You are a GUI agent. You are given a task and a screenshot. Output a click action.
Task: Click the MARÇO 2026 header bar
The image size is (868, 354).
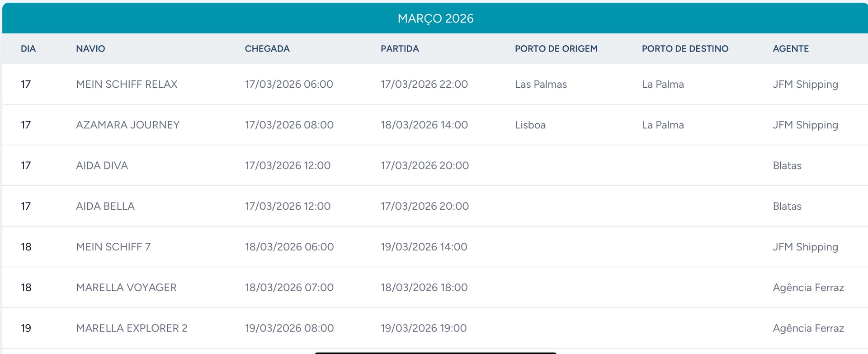tap(435, 18)
